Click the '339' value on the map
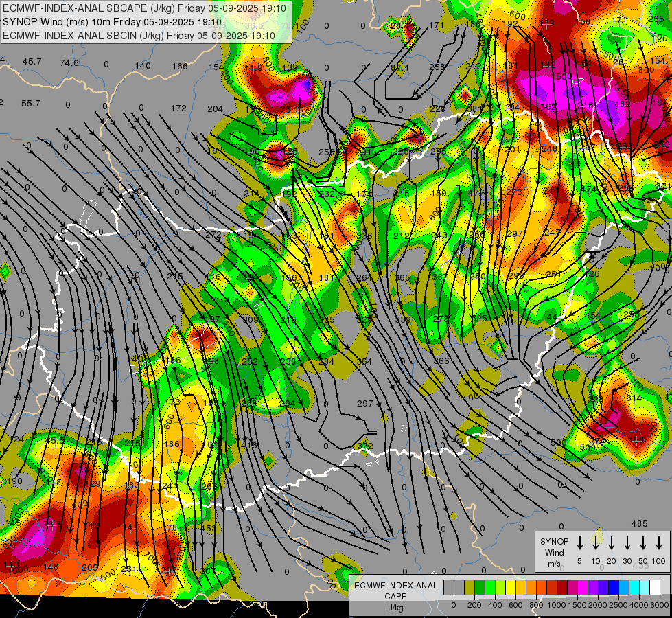The image size is (672, 618). 403,319
